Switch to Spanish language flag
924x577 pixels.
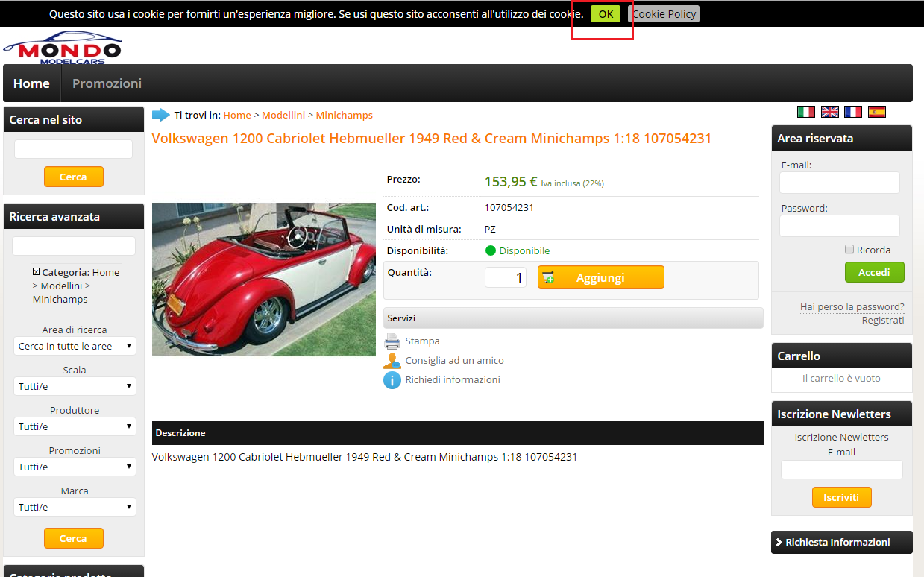877,112
